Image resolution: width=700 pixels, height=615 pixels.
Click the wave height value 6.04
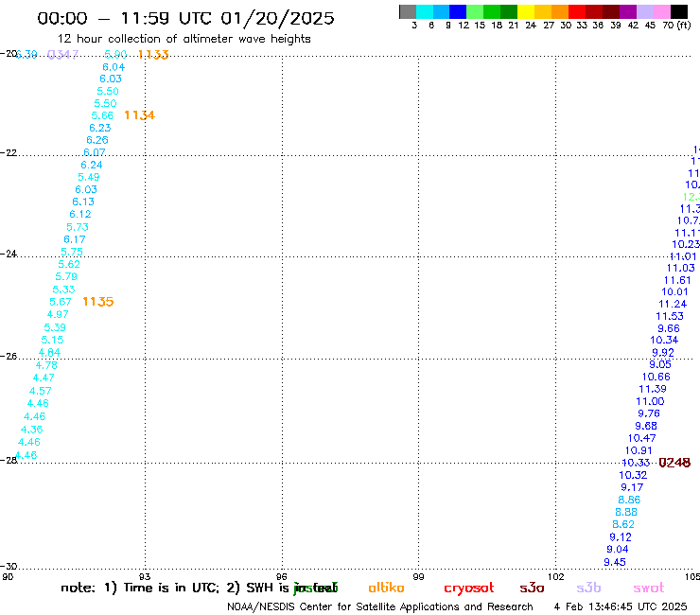[114, 67]
